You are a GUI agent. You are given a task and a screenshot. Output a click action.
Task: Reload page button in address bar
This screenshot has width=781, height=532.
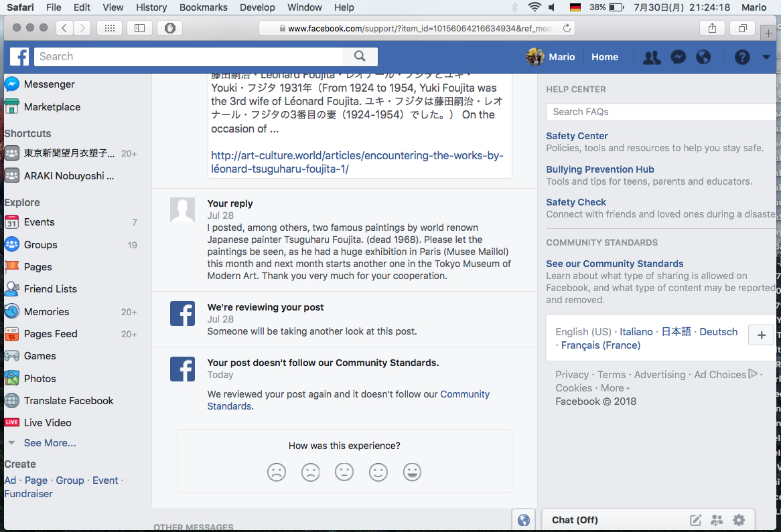click(566, 28)
